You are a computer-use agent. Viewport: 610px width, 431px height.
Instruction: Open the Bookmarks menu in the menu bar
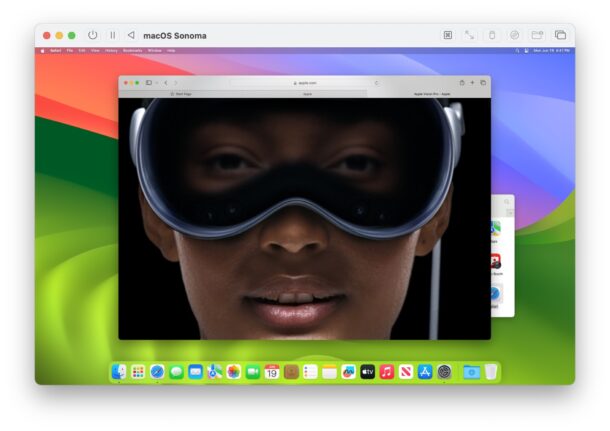pyautogui.click(x=132, y=50)
